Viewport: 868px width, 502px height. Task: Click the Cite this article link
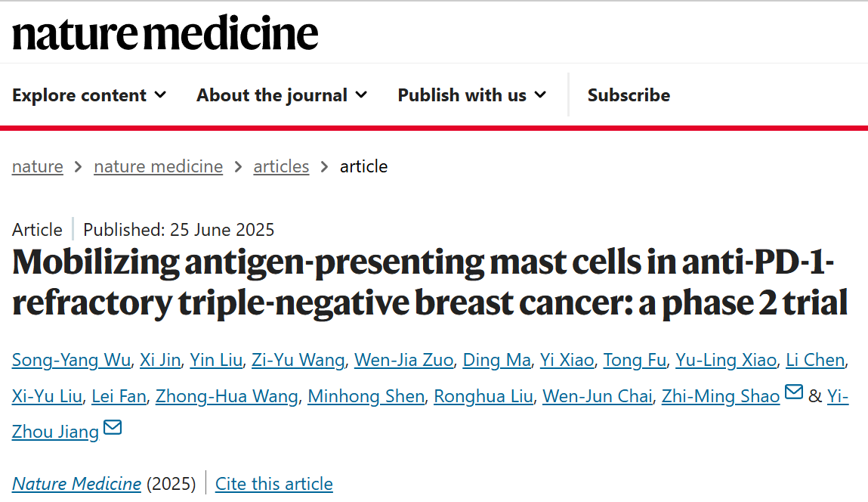(273, 484)
